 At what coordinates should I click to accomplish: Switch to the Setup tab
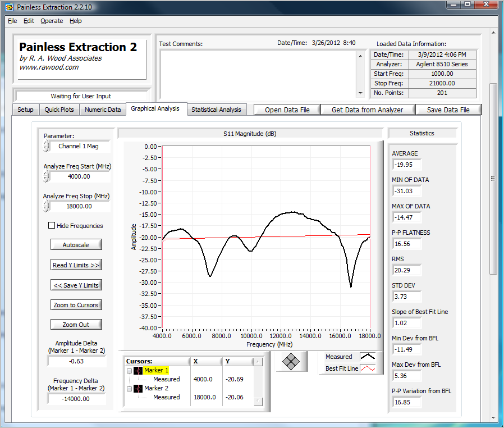[25, 110]
